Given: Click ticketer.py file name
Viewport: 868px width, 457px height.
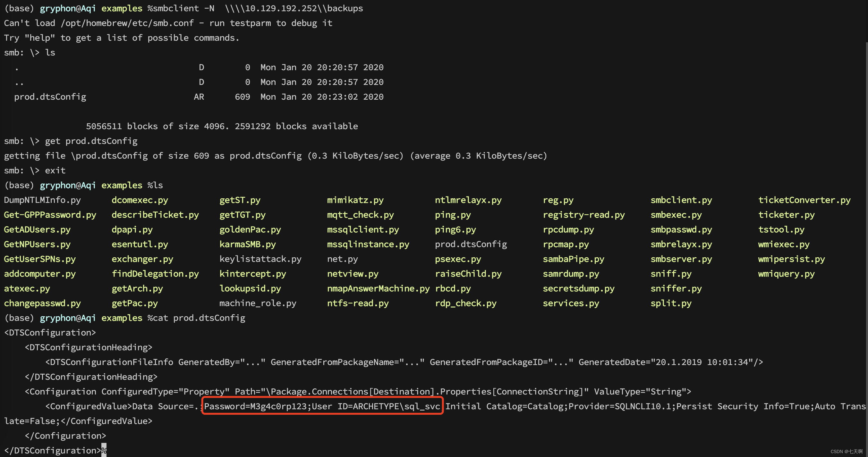Looking at the screenshot, I should [x=787, y=215].
